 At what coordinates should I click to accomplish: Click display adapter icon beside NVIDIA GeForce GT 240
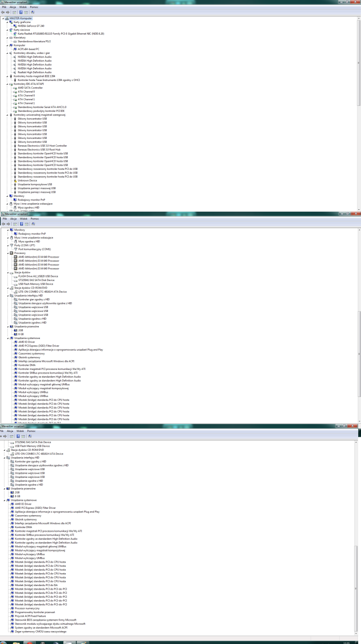[x=15, y=26]
